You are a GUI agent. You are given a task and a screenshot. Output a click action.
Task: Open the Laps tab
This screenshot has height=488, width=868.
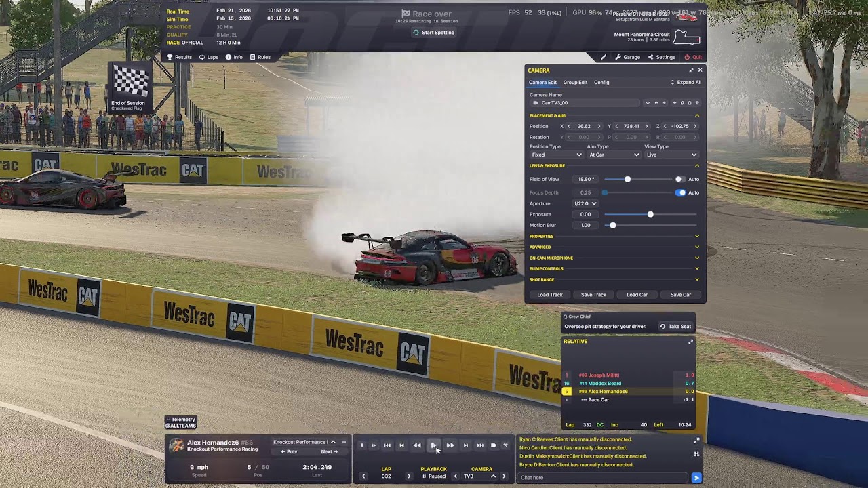[x=208, y=57]
